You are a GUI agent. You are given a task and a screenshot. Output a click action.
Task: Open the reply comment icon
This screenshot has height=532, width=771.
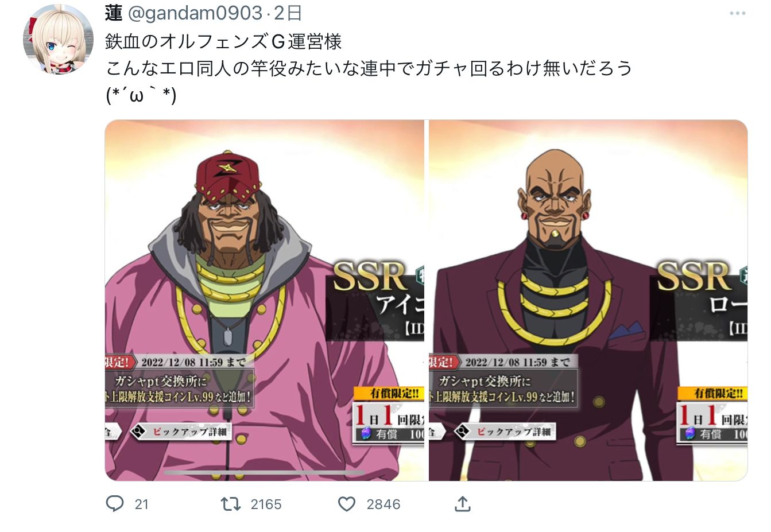(x=115, y=504)
